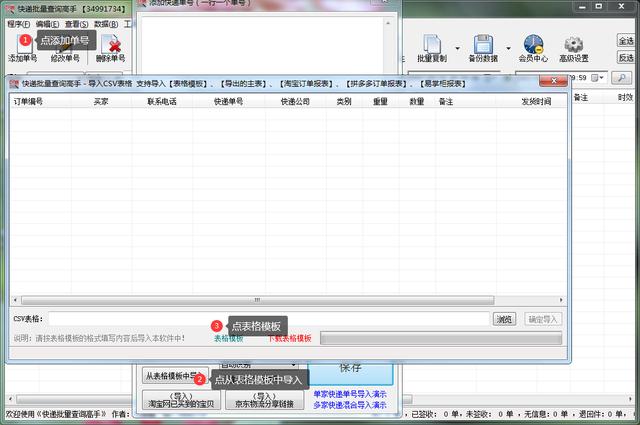
Task: Open the 编辑(E) menu
Action: click(47, 24)
